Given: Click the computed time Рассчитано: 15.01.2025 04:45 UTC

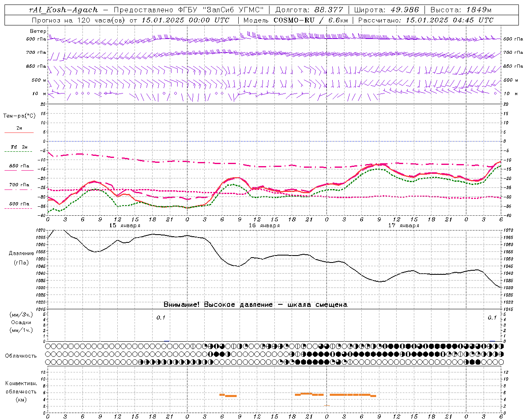Looking at the screenshot, I should (426, 20).
